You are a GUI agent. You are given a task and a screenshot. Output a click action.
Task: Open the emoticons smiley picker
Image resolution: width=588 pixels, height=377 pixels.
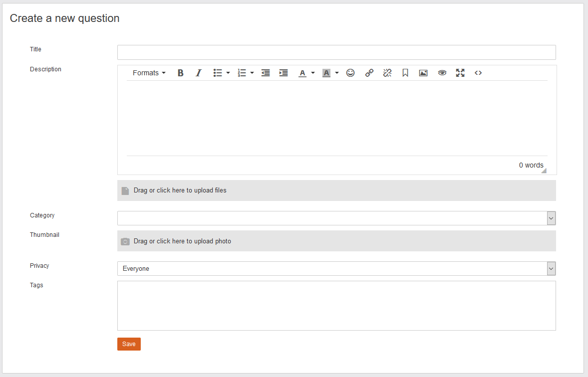point(350,73)
